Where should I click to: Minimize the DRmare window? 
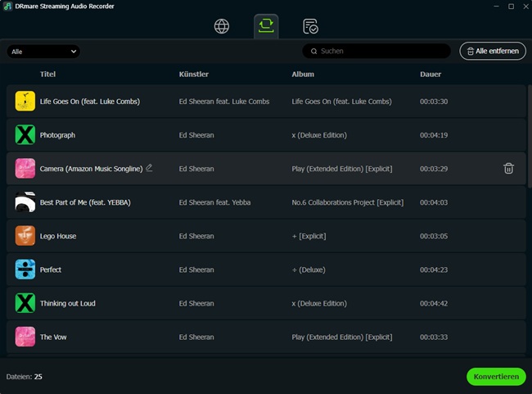click(x=496, y=6)
